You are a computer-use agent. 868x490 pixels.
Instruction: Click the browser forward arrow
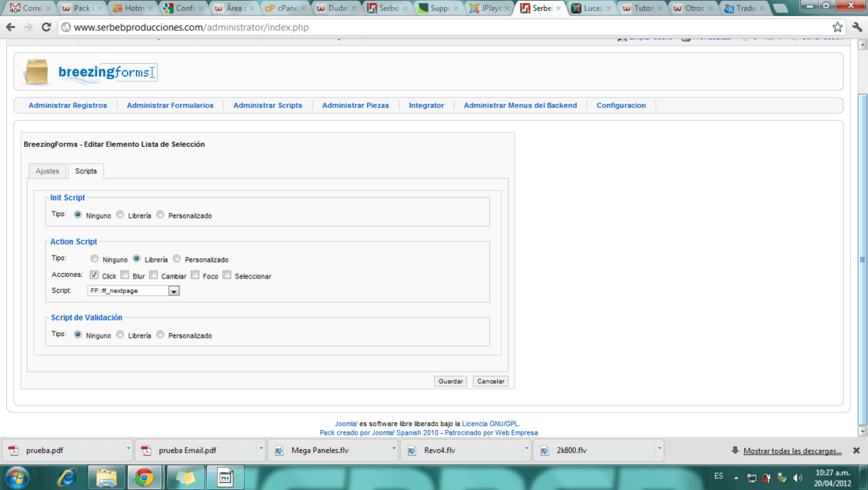(x=28, y=27)
